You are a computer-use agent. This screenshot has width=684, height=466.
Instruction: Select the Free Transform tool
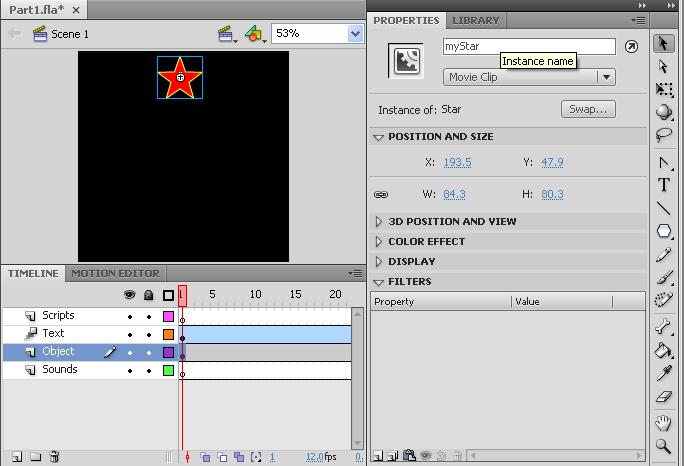(x=663, y=89)
